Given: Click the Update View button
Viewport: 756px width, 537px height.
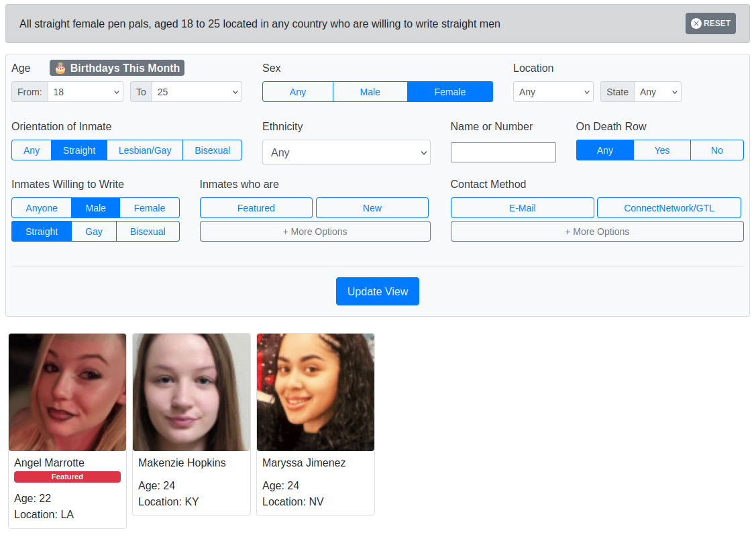Looking at the screenshot, I should tap(378, 291).
